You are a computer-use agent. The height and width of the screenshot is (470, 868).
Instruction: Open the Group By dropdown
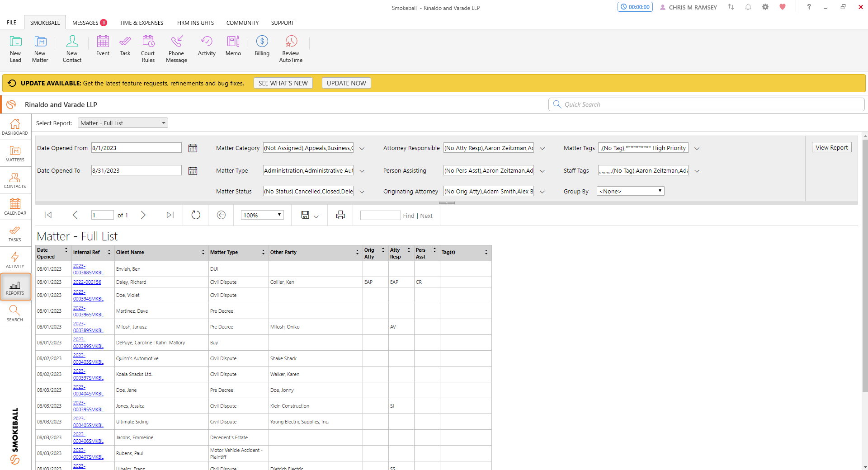[631, 191]
